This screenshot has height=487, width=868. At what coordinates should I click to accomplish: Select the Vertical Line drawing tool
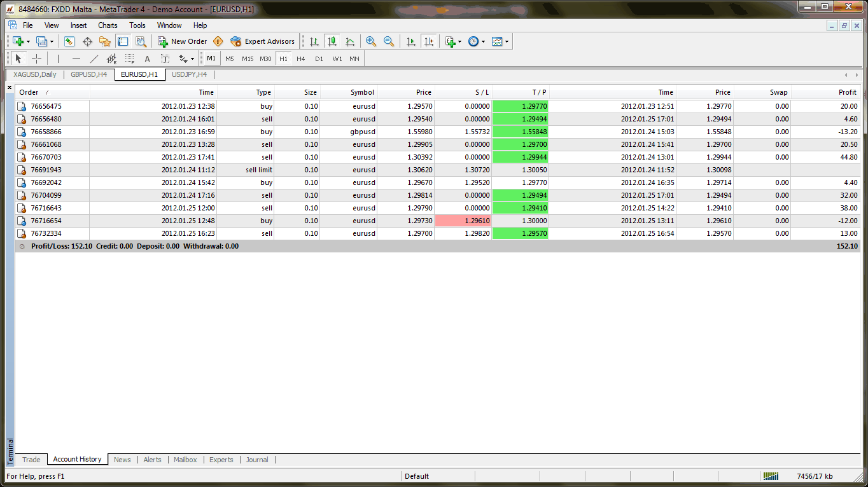tap(59, 58)
